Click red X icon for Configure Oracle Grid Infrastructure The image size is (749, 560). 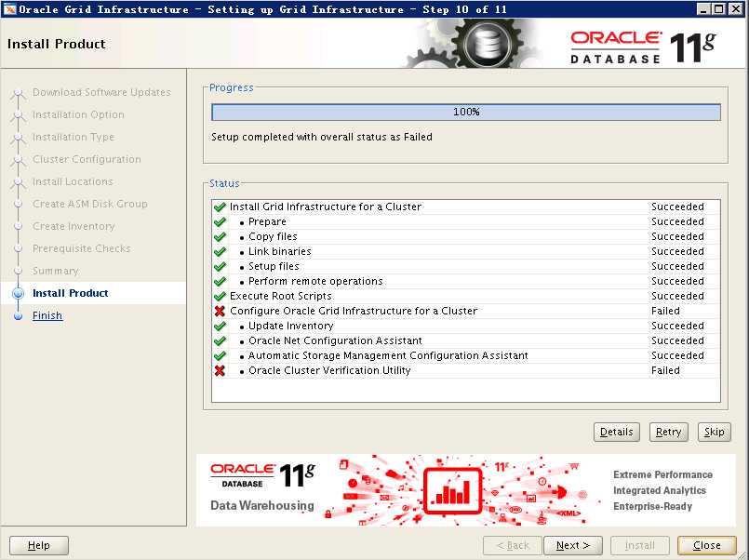[220, 311]
